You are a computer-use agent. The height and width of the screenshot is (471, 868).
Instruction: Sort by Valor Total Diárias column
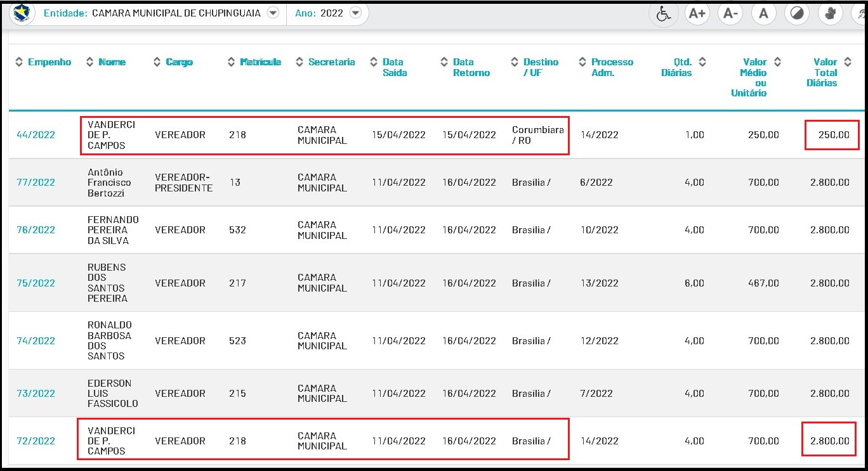click(825, 72)
